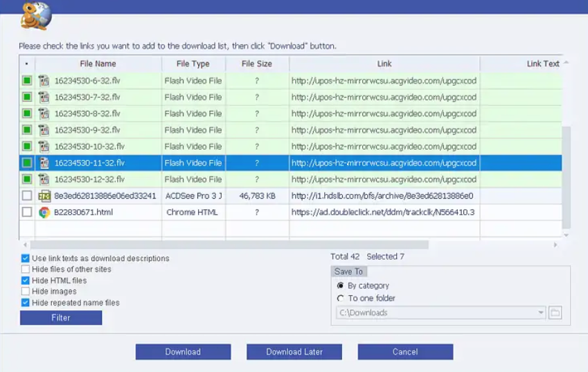Image resolution: width=588 pixels, height=372 pixels.
Task: Uncheck the 16234530-8-32.flv row checkbox
Action: coord(27,114)
